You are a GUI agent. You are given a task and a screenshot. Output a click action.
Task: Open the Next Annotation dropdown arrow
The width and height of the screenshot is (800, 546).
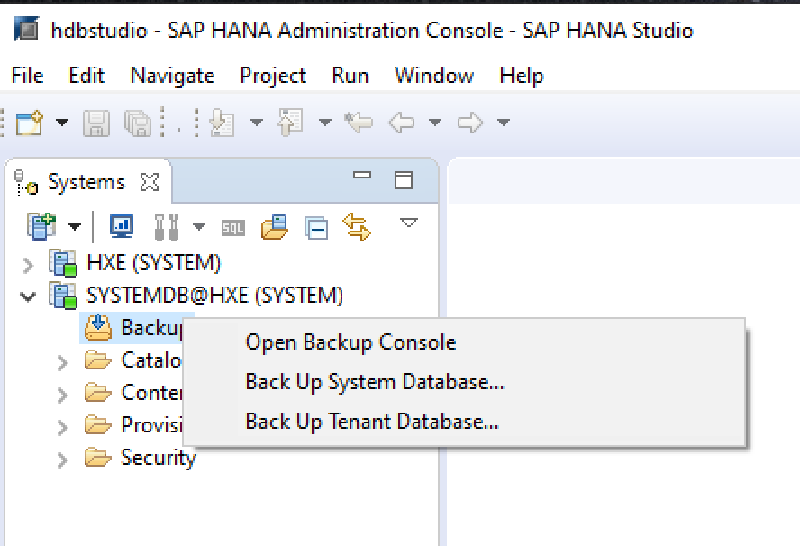(256, 122)
